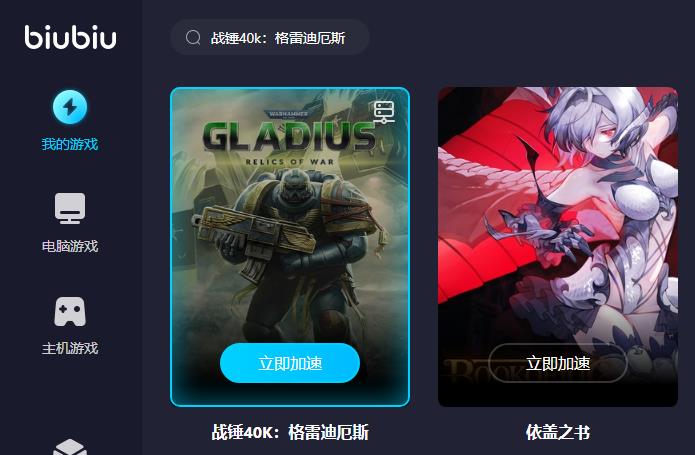Click the Warhammer emblem above the GLADIUS title
The width and height of the screenshot is (695, 455).
point(288,114)
